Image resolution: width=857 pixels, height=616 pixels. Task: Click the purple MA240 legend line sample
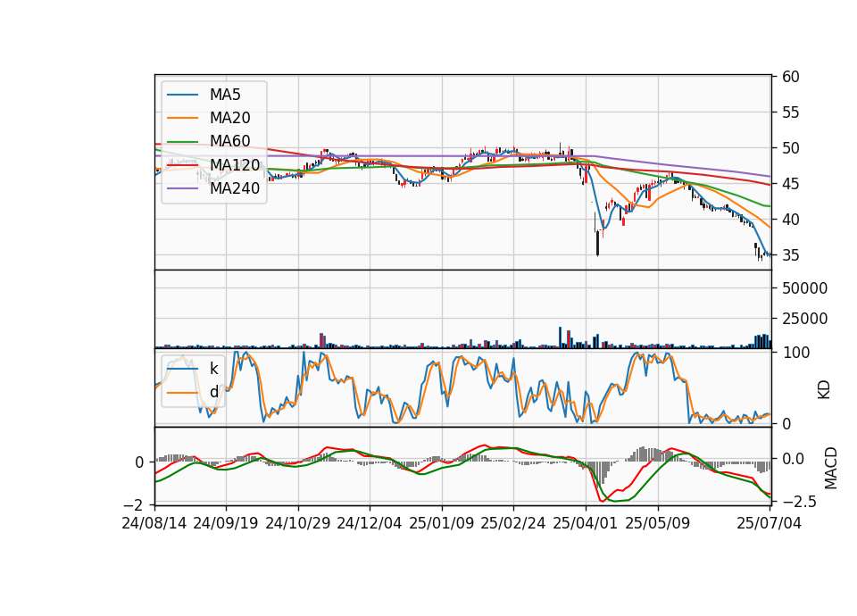click(x=182, y=188)
